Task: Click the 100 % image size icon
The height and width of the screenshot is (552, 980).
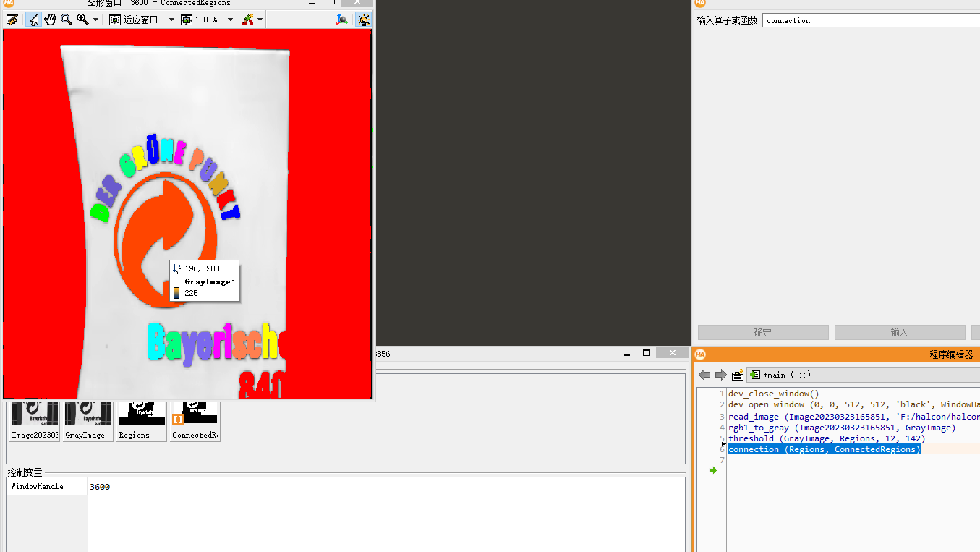Action: tap(187, 20)
